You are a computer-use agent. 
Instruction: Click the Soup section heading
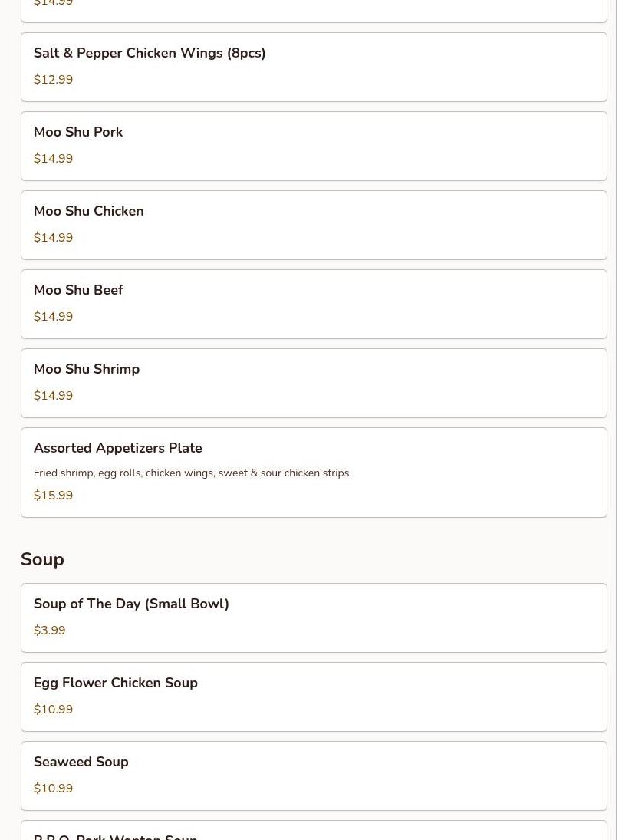[42, 559]
